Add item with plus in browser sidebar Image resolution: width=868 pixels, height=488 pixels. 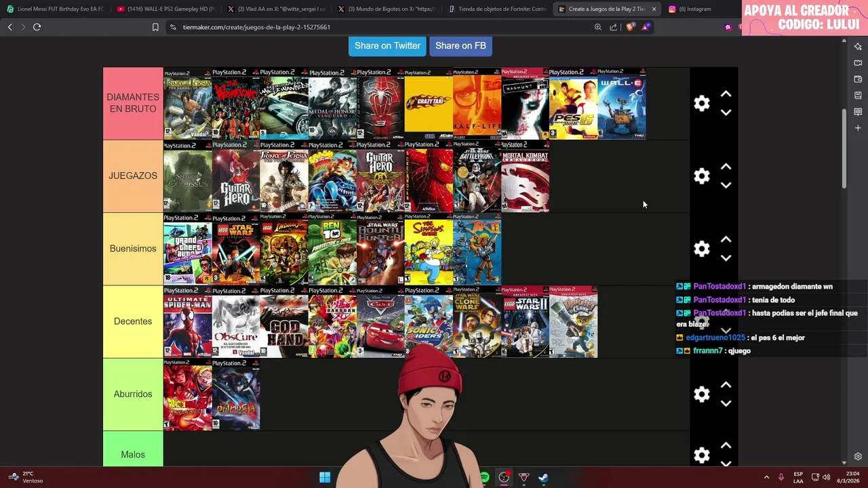pyautogui.click(x=858, y=127)
